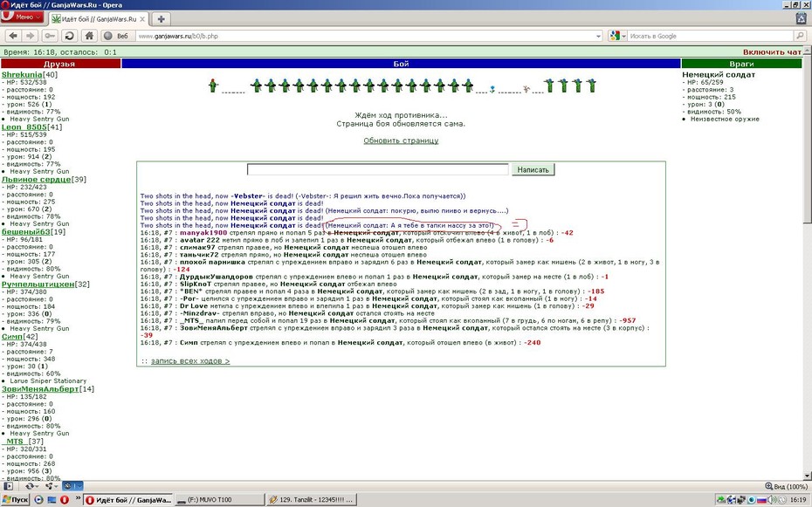Click the manyak1900 name in battle log
The image size is (812, 507).
(x=203, y=232)
